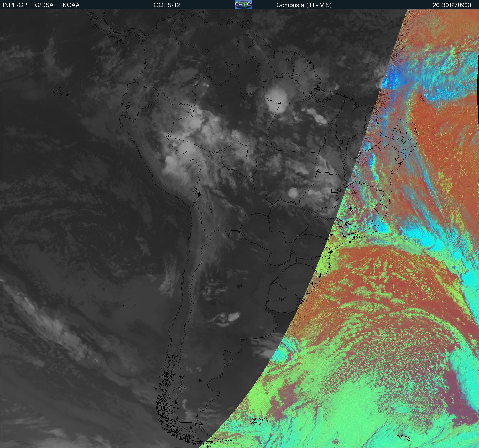
Task: Click the 201301270900 timestamp
Action: [x=452, y=5]
